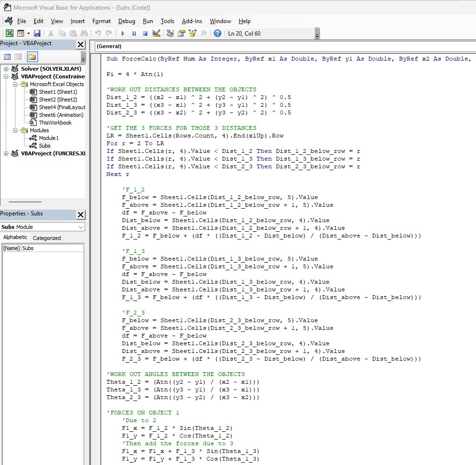Open Help with the blue question mark icon

click(217, 33)
